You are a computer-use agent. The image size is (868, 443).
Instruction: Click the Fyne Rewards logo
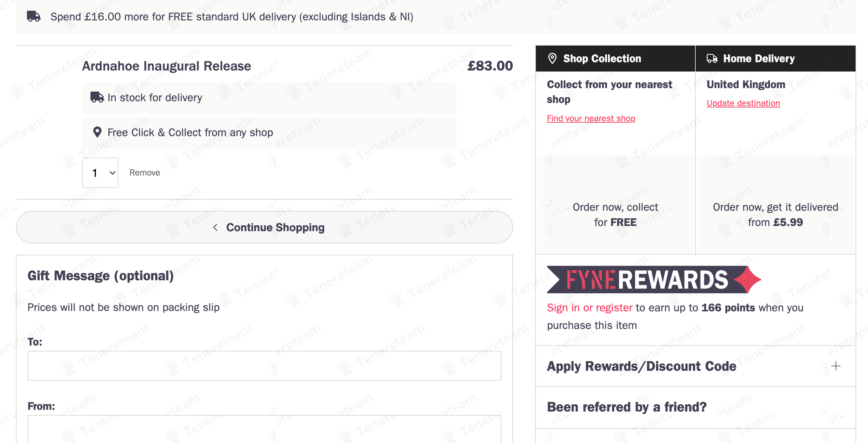654,280
